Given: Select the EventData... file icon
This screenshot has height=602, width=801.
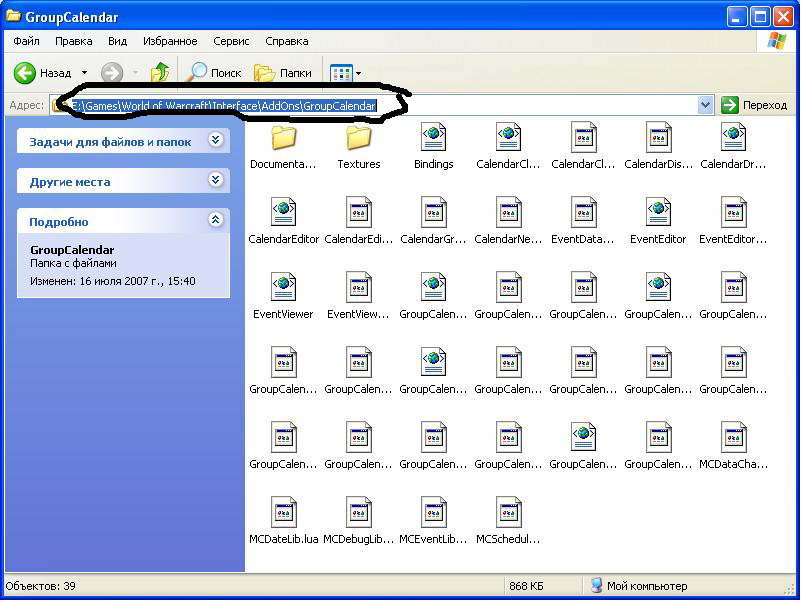Looking at the screenshot, I should pos(583,212).
